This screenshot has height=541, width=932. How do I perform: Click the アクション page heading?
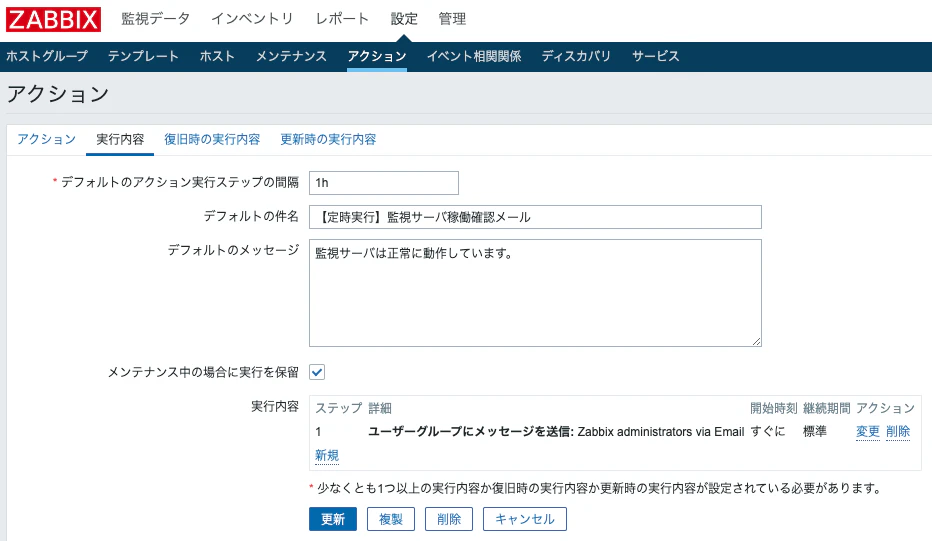click(x=58, y=94)
